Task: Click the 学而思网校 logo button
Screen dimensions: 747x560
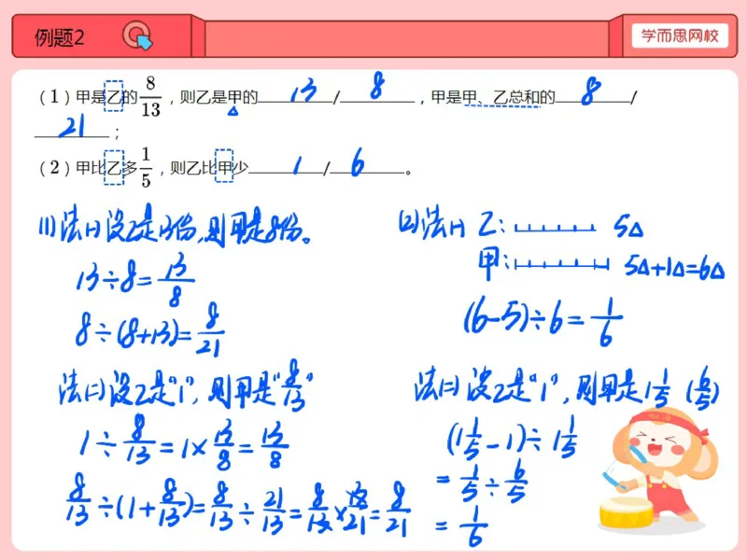Action: 680,35
